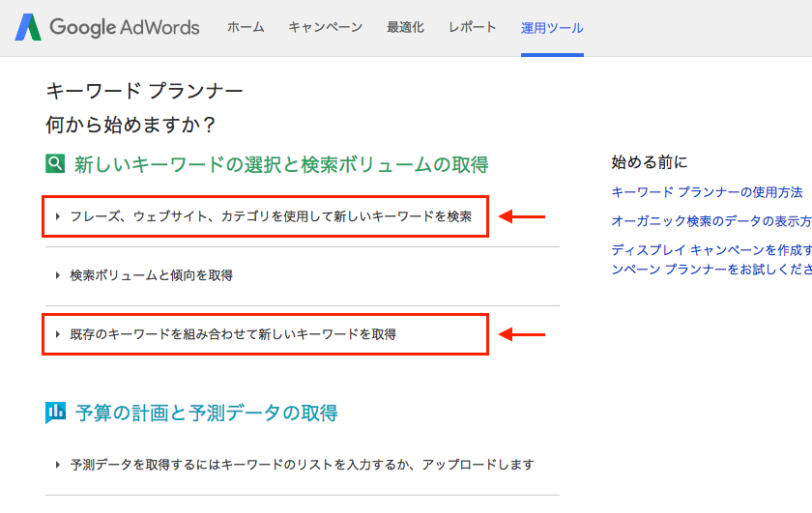Click 予測データを取得するには upload row text

[302, 465]
